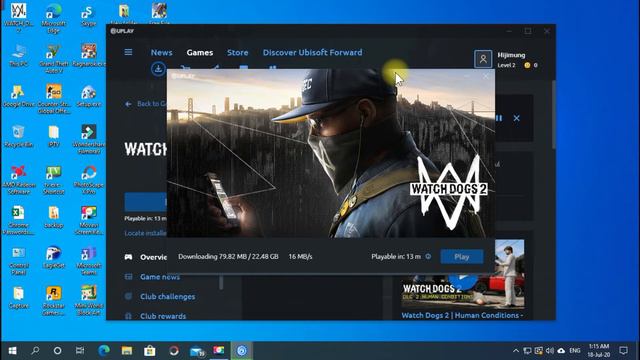Click the Downloading 79.82 MB / 22.48 GB status
Screen dimensions: 640x360
tap(228, 256)
